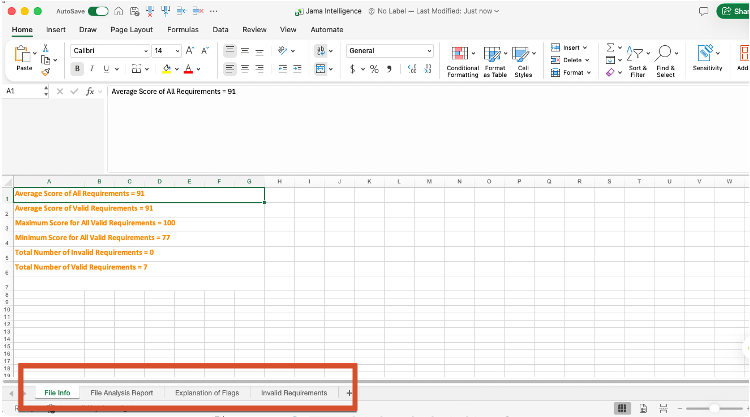Toggle the AutoSave switch
The height and width of the screenshot is (417, 750).
(98, 11)
